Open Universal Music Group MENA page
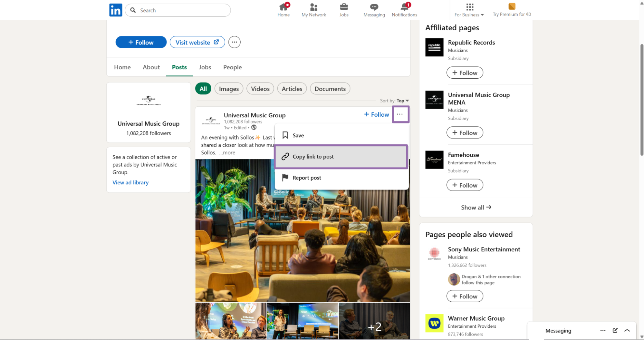Viewport: 644px width, 340px height. (x=479, y=99)
